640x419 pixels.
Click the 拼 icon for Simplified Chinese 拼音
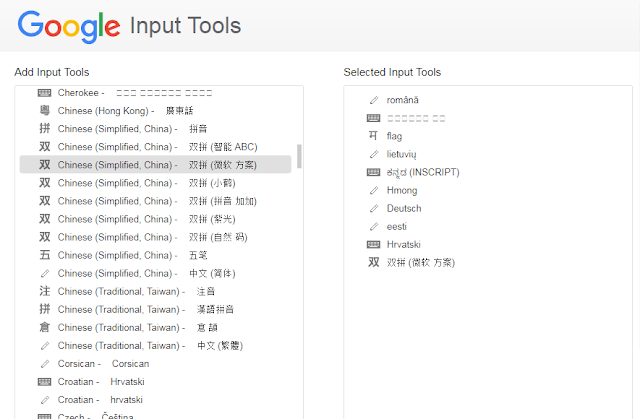click(44, 129)
